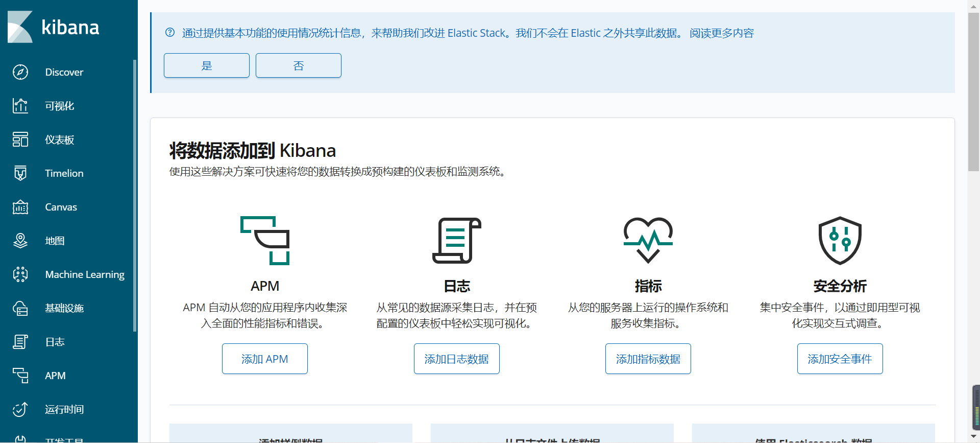The image size is (980, 443).
Task: Click the 日志 card title text
Action: (x=457, y=286)
